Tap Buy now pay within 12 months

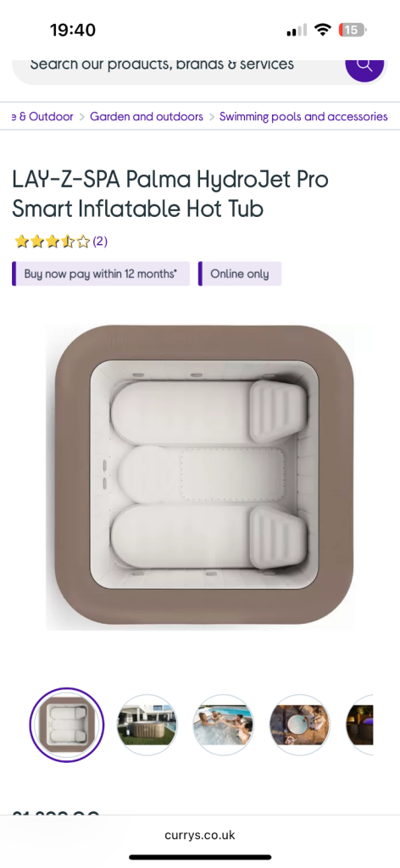click(101, 274)
